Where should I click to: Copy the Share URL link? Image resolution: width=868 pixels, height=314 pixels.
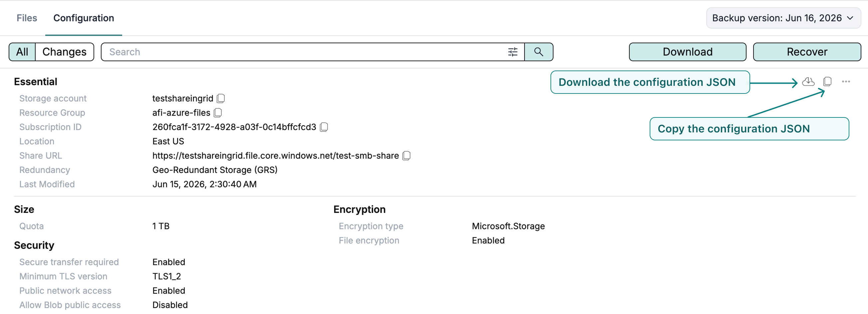coord(406,156)
